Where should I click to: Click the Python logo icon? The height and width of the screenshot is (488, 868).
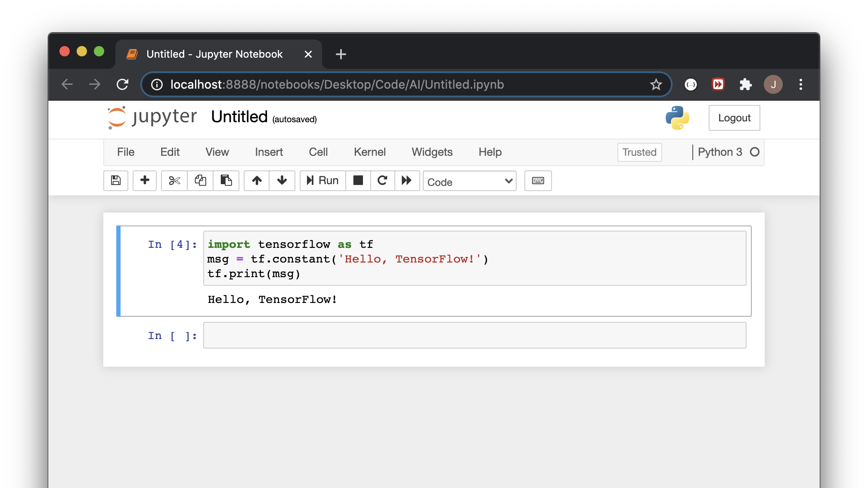[x=677, y=118]
